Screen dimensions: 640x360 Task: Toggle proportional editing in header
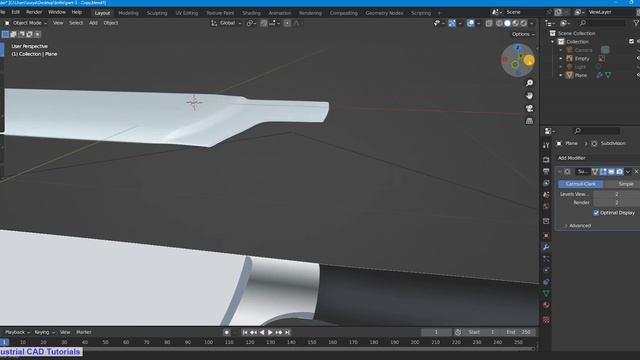click(287, 23)
